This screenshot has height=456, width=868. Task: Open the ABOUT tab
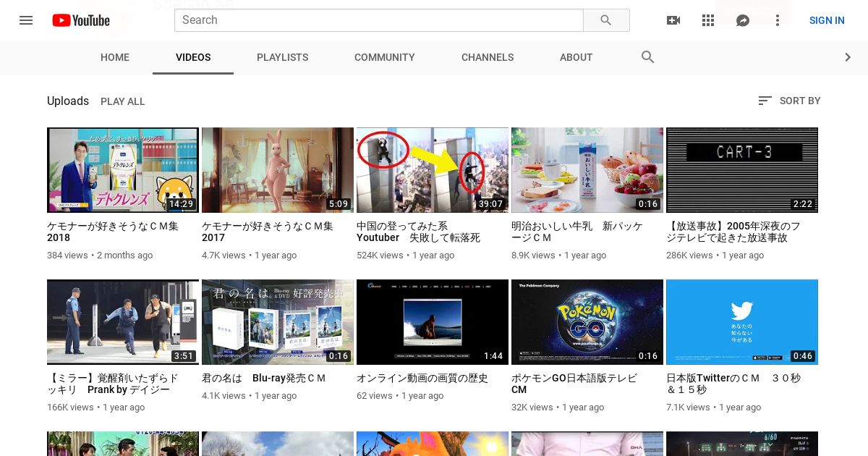click(x=576, y=57)
